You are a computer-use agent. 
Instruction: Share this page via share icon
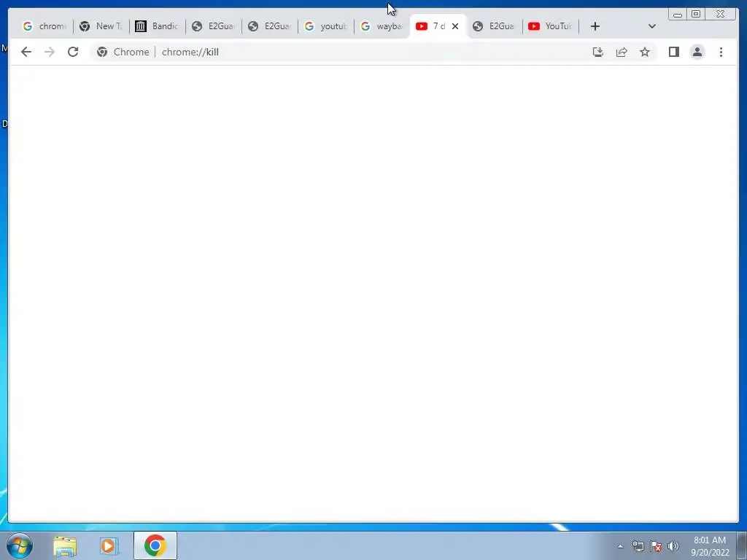point(622,52)
